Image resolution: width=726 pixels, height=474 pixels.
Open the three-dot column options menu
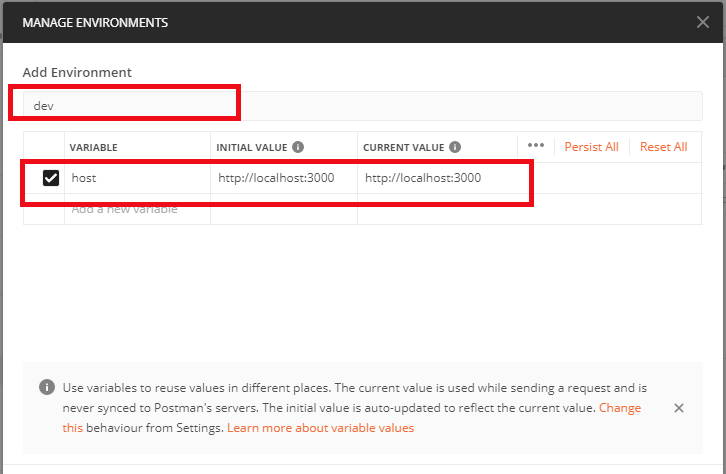point(535,146)
